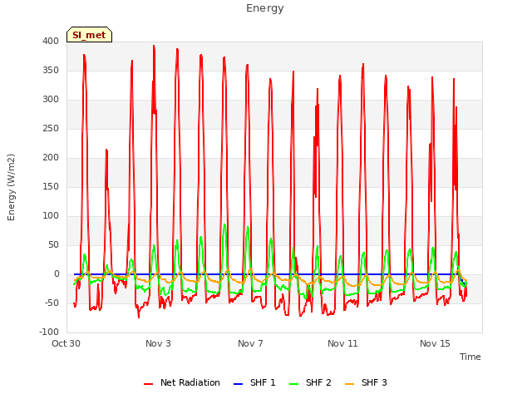Click the Nov 3 x-axis tick label
532x399 pixels.
158,343
